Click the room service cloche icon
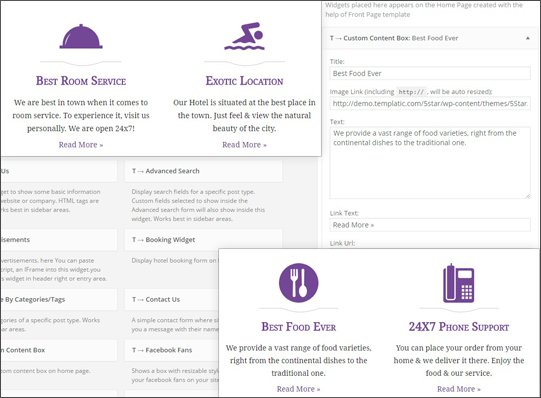 pos(81,37)
